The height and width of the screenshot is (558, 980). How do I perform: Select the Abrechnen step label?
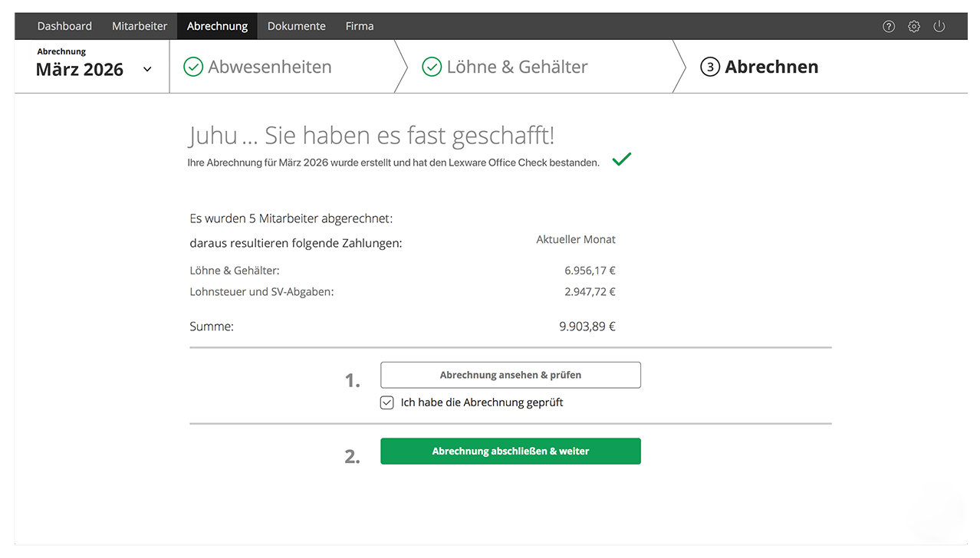tap(771, 67)
